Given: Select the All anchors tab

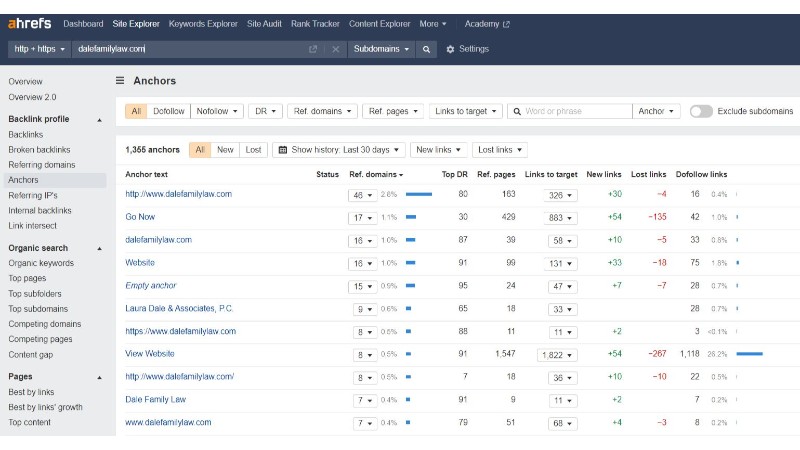Looking at the screenshot, I should [x=200, y=150].
